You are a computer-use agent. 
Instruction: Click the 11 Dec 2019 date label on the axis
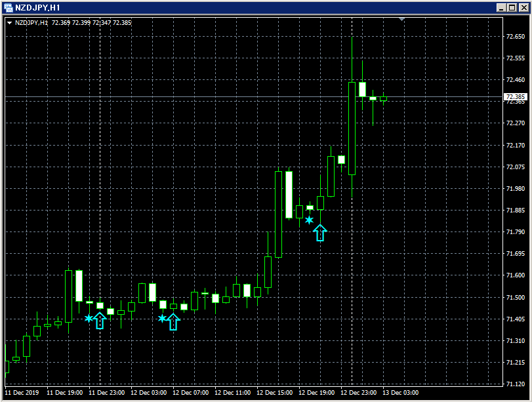click(22, 393)
